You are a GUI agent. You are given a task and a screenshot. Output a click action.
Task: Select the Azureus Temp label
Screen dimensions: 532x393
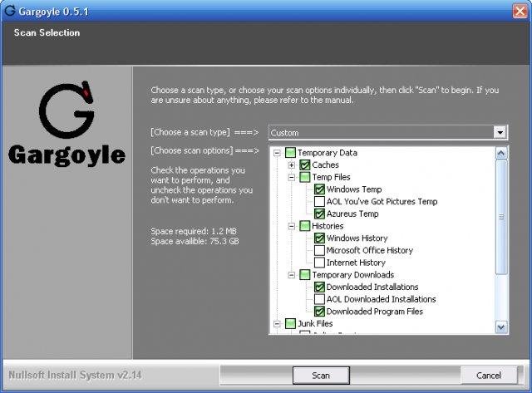pyautogui.click(x=352, y=214)
